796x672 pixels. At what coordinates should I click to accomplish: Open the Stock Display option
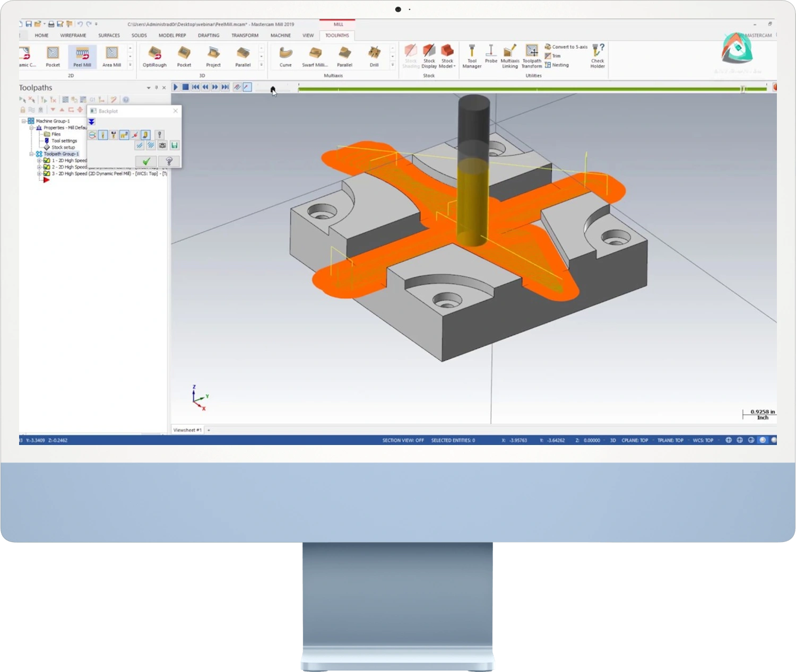pos(429,56)
